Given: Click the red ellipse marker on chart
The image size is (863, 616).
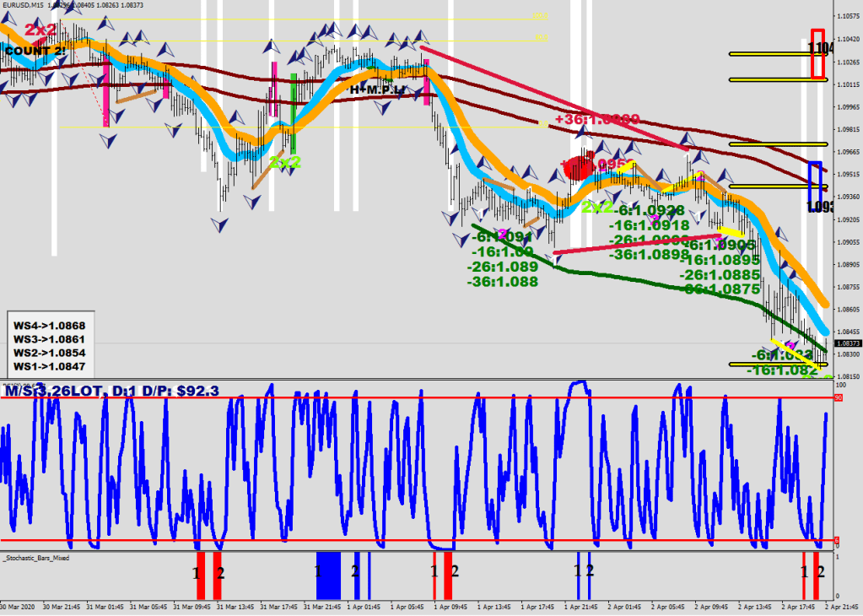Looking at the screenshot, I should tap(579, 166).
